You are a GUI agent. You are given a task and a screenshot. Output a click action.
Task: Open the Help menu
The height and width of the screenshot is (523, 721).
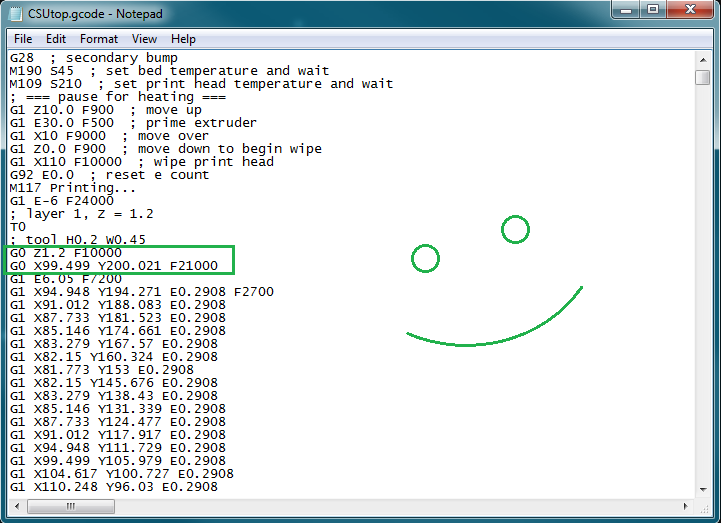click(183, 39)
